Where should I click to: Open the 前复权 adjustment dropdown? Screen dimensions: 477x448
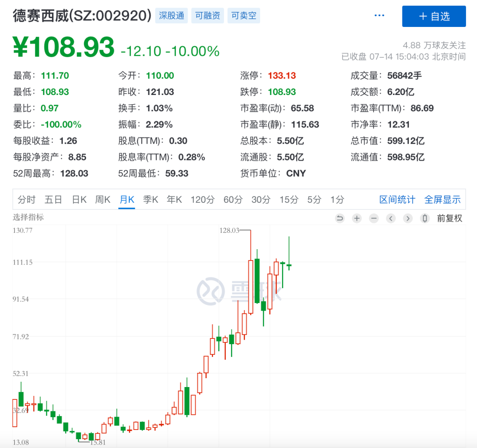pyautogui.click(x=450, y=218)
